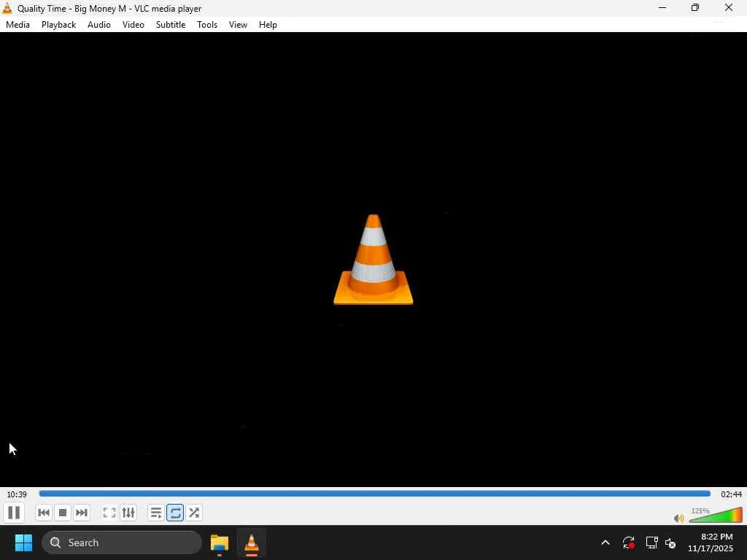Open extended settings equalizer icon
Viewport: 747px width, 560px height.
click(128, 513)
